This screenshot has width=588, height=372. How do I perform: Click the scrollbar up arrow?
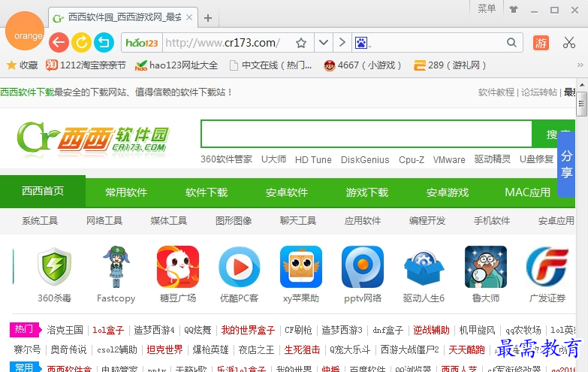[582, 85]
